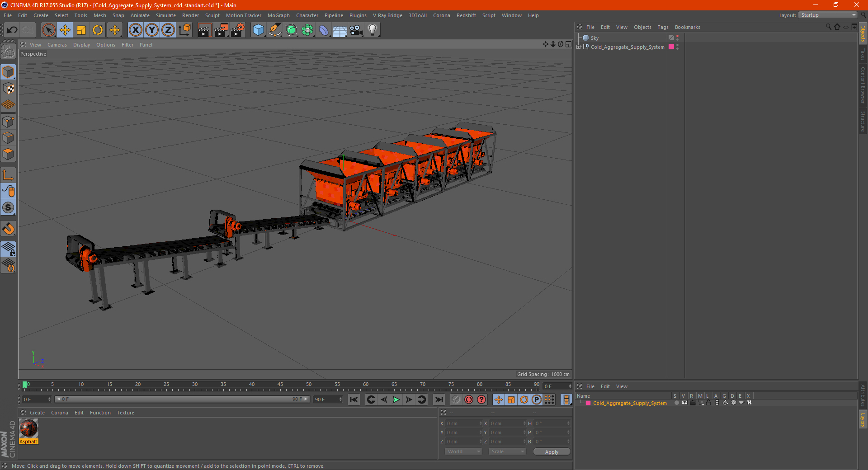
Task: Click the timeline preview range slider
Action: (x=182, y=399)
